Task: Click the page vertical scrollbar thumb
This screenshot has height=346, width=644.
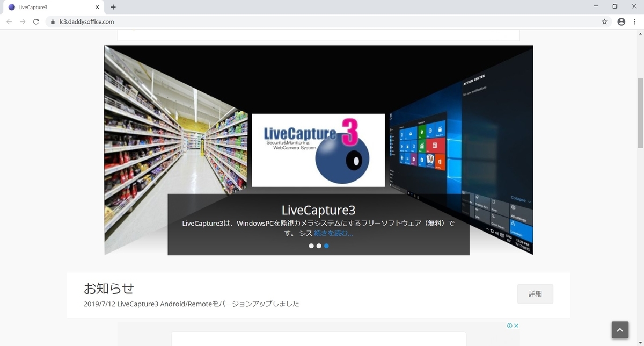Action: click(640, 112)
